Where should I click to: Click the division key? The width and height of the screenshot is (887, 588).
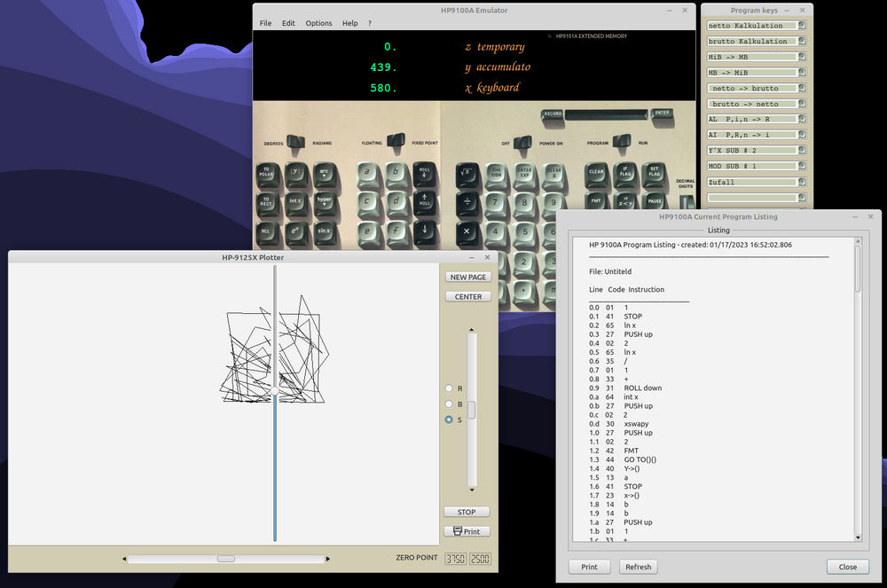click(467, 205)
